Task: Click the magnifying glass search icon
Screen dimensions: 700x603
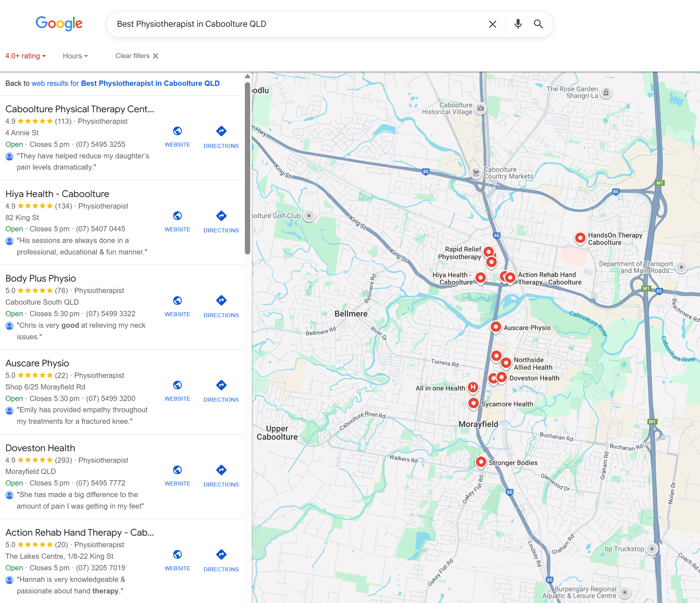Action: 538,24
